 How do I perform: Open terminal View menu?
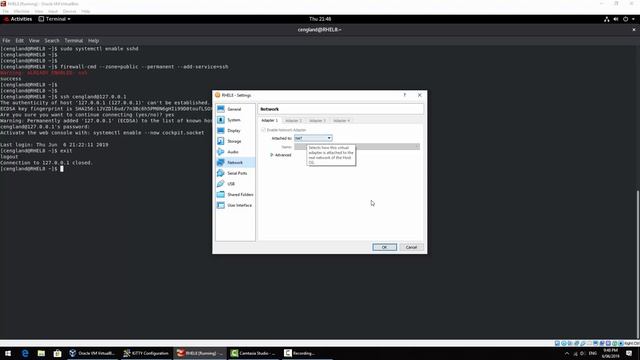(34, 41)
